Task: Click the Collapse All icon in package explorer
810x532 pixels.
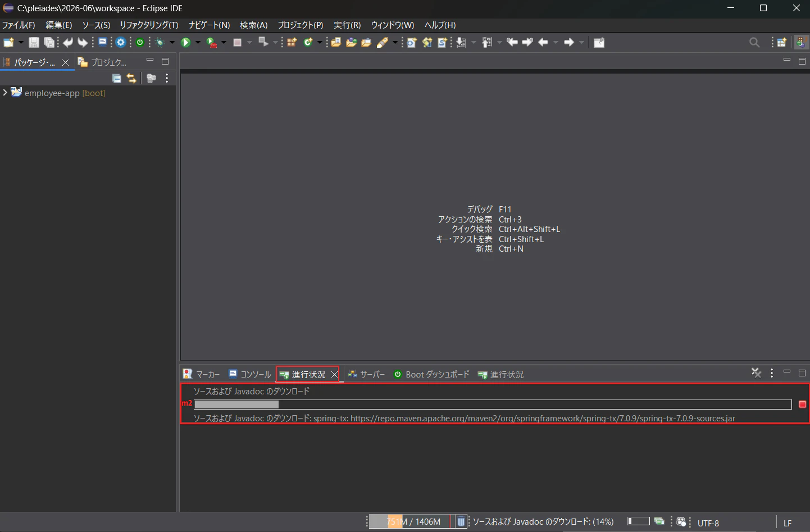Action: pos(116,79)
